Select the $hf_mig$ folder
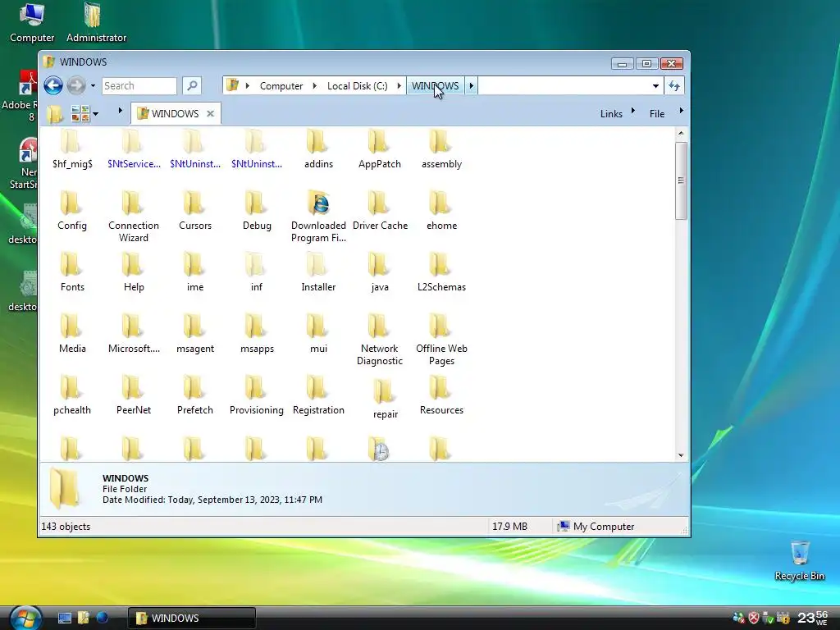This screenshot has height=630, width=840. coord(72,149)
